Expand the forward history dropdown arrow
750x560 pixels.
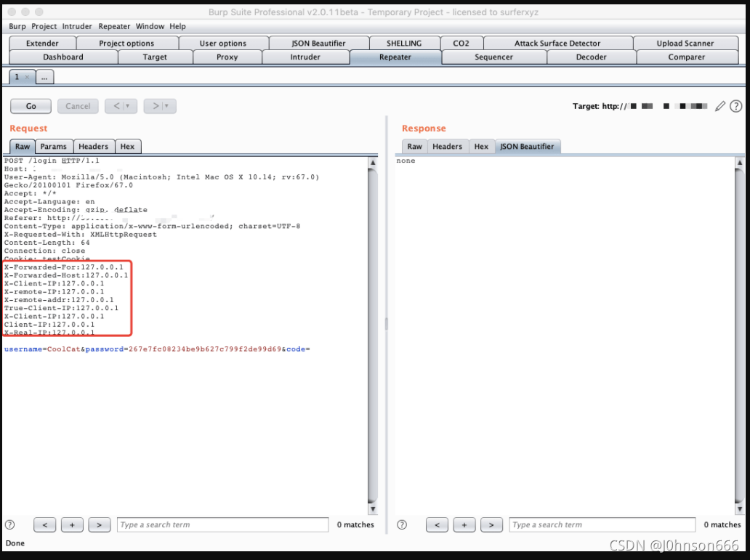click(167, 106)
